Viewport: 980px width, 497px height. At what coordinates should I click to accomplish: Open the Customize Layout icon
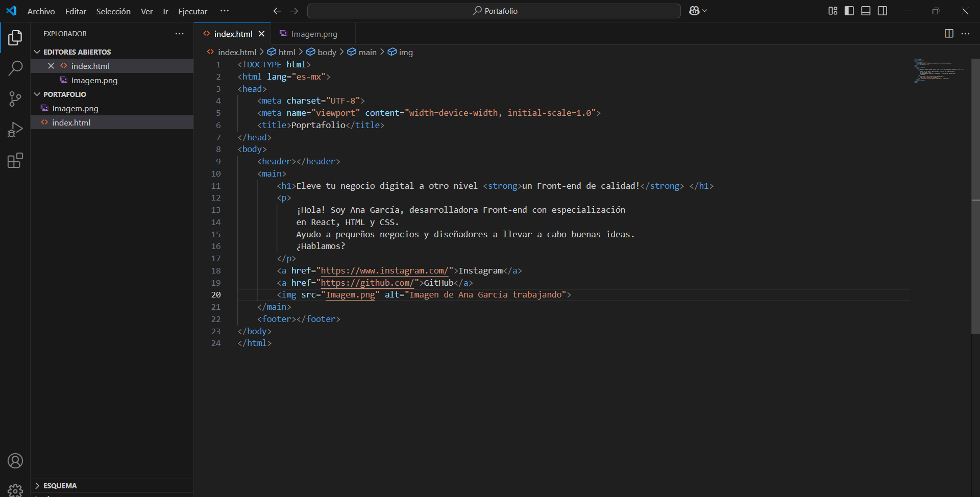point(833,11)
